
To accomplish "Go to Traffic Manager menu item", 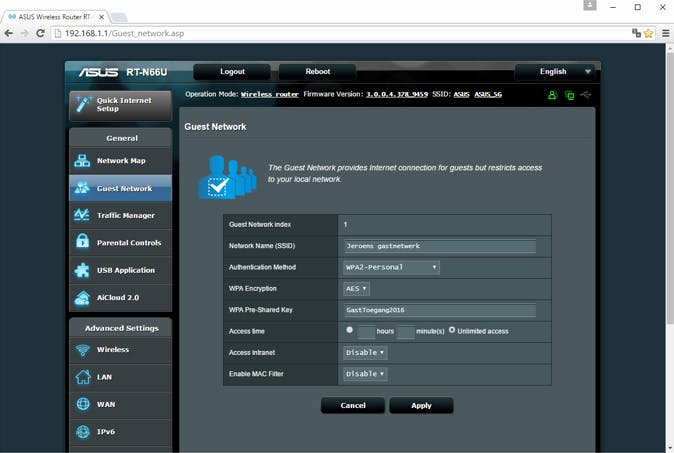I will [121, 215].
